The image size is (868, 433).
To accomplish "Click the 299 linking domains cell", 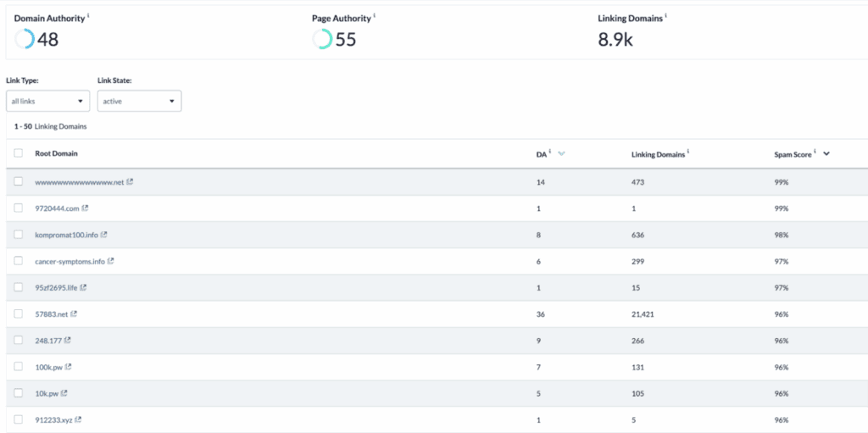I will pos(637,261).
